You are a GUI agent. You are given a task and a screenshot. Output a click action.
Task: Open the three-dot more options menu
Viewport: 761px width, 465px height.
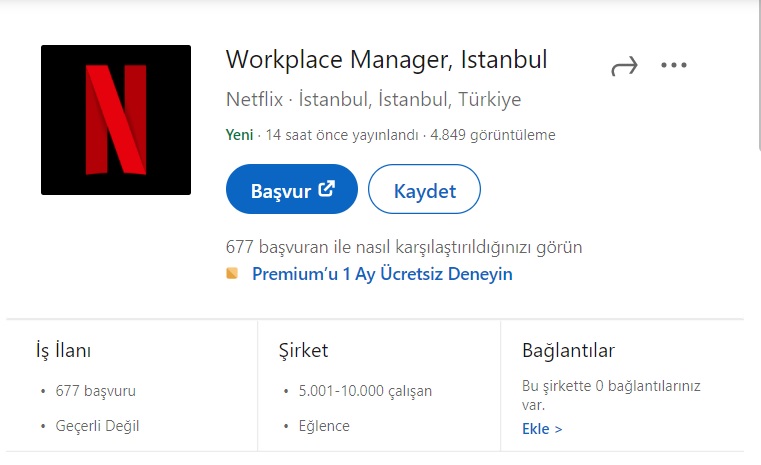[674, 65]
